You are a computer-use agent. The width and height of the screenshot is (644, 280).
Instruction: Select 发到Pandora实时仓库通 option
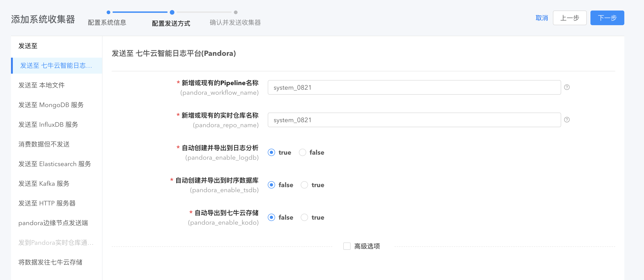click(x=57, y=243)
